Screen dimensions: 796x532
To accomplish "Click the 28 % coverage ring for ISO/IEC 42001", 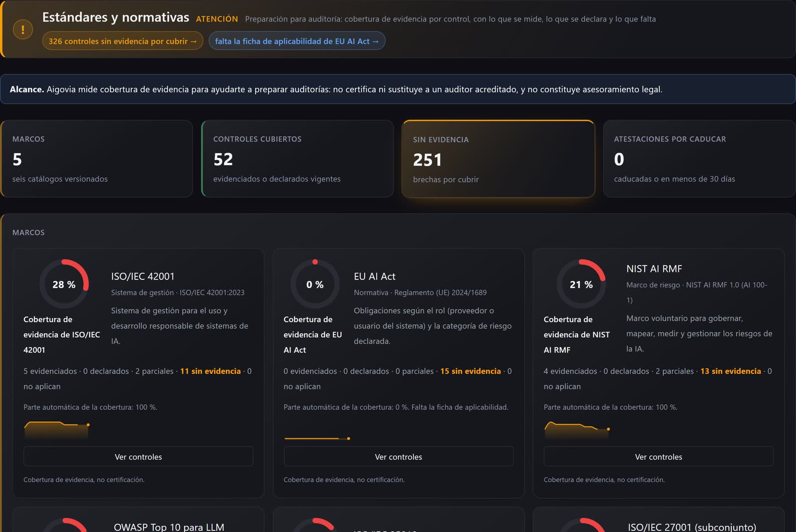I will [64, 284].
